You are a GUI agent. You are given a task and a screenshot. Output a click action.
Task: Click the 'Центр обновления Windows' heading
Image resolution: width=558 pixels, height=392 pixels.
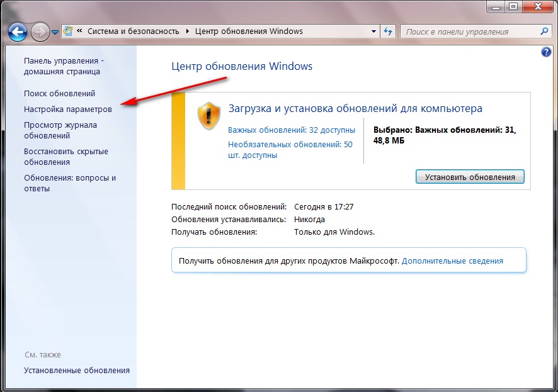tap(242, 66)
